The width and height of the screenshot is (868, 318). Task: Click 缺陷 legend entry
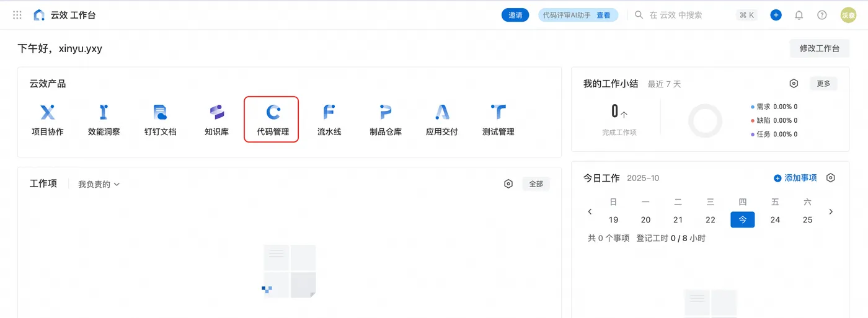click(x=774, y=120)
